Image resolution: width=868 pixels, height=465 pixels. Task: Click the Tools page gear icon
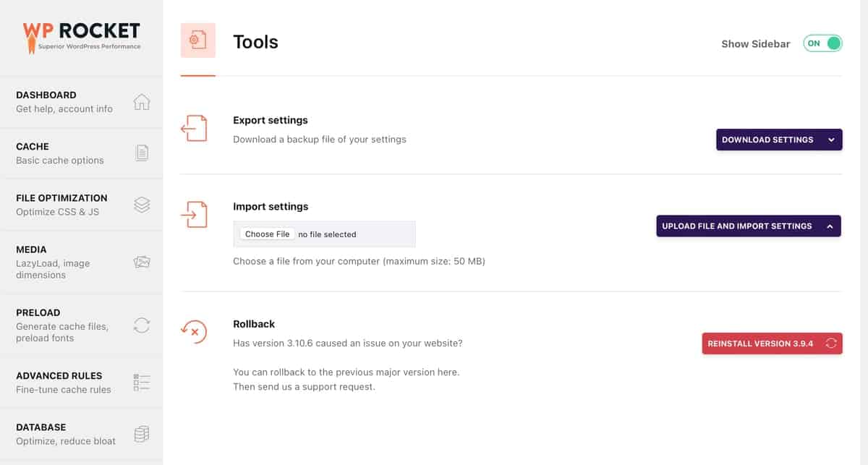pyautogui.click(x=197, y=40)
